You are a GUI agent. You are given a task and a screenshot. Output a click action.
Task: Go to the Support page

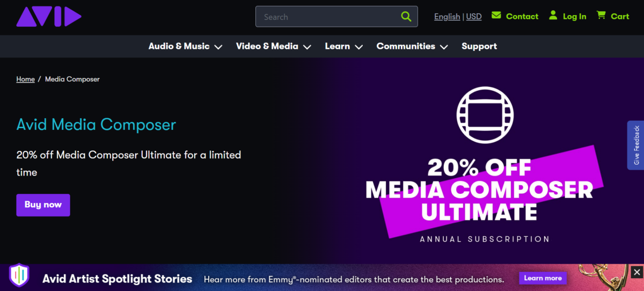[x=479, y=46]
